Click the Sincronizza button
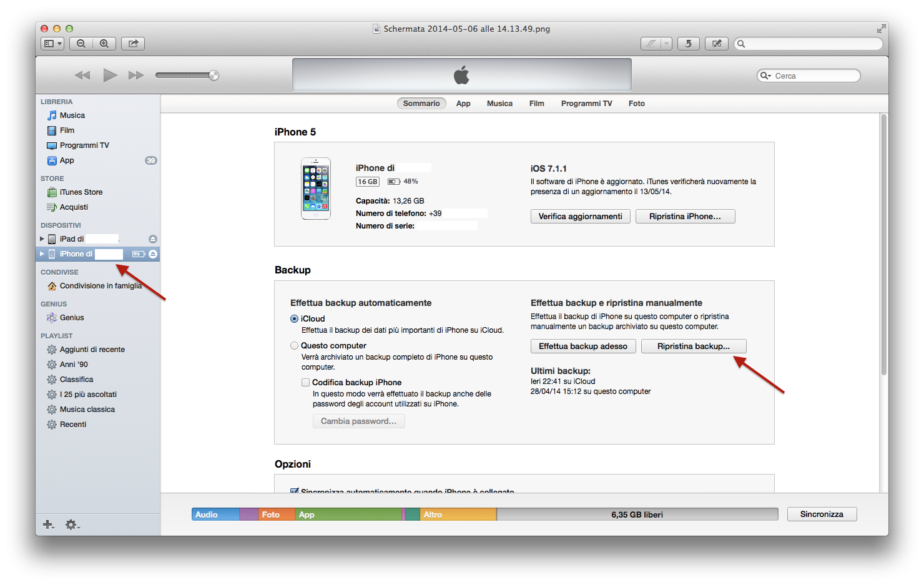Image resolution: width=924 pixels, height=585 pixels. click(x=822, y=514)
